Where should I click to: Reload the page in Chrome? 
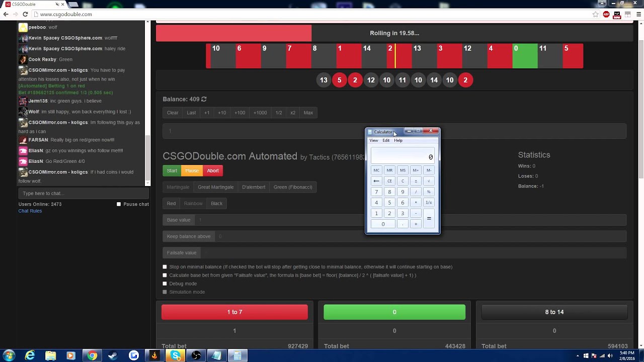click(x=25, y=15)
